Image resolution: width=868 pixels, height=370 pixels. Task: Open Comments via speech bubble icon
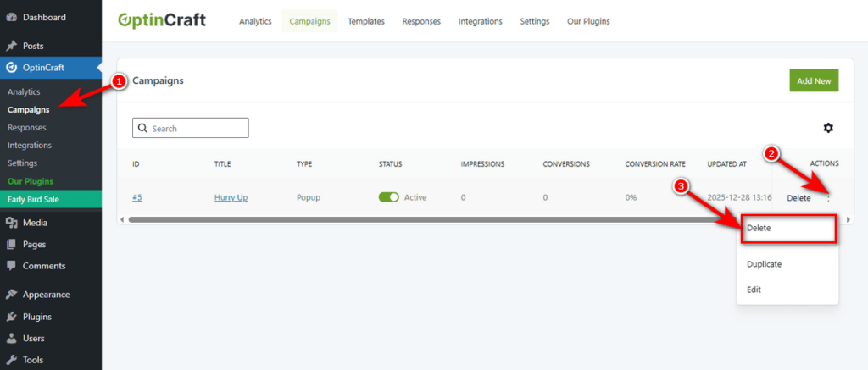(11, 266)
